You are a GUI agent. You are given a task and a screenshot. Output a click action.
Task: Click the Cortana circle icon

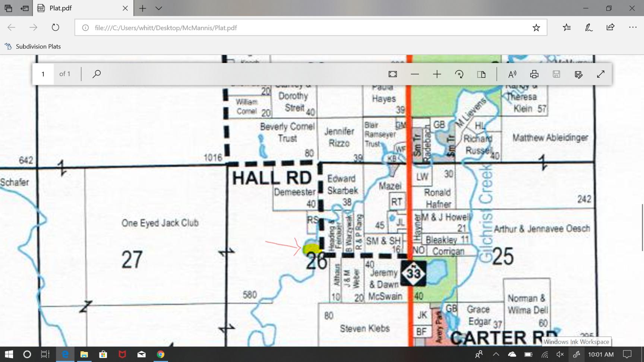coord(27,354)
